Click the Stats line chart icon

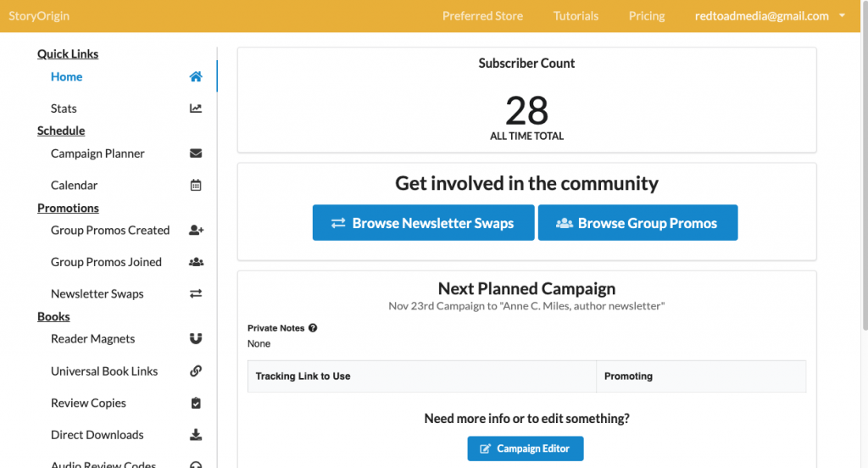(196, 108)
